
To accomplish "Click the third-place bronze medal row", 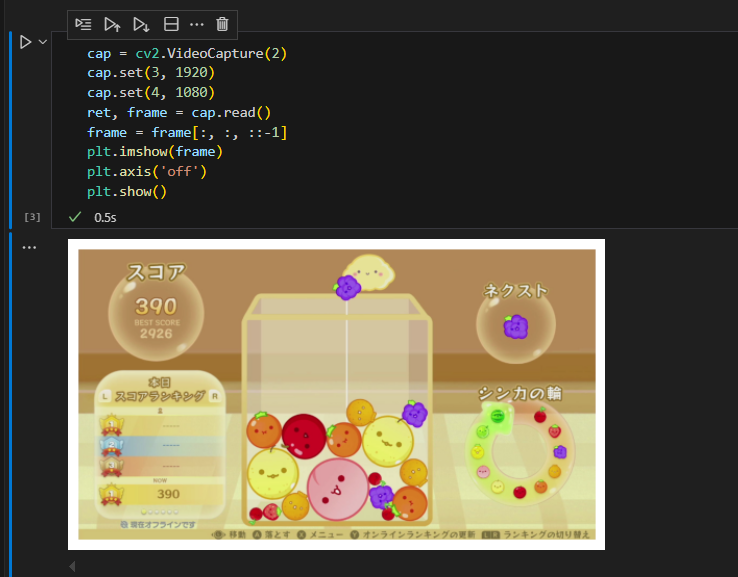I will (x=161, y=466).
